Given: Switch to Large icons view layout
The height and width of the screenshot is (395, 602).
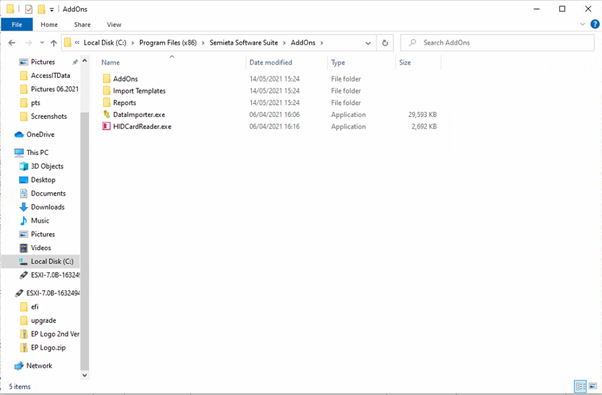Looking at the screenshot, I should click(x=593, y=386).
